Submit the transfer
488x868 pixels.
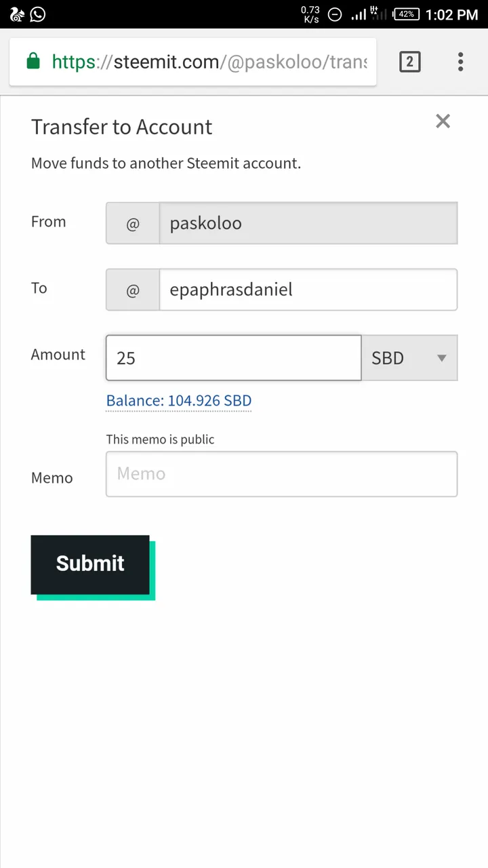pyautogui.click(x=90, y=564)
